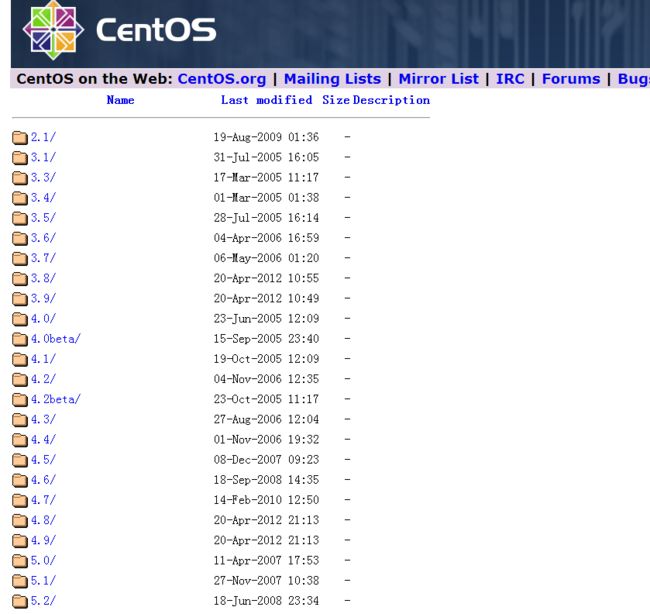
Task: Open the Mirror List link
Action: pyautogui.click(x=439, y=79)
